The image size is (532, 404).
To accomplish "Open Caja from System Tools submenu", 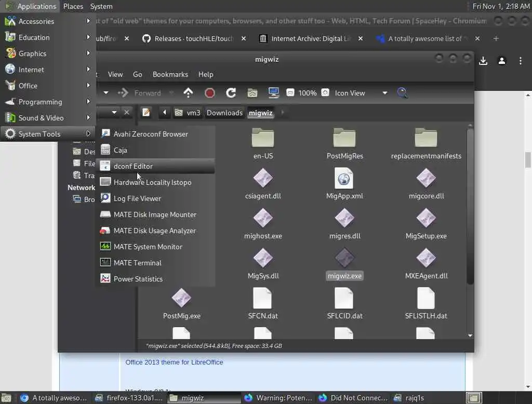I will click(x=155, y=150).
